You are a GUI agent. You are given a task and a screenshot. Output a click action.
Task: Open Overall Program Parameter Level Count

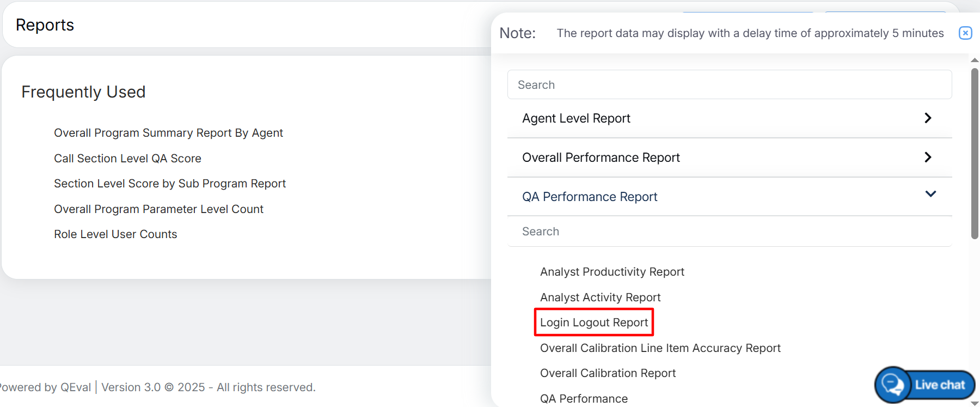click(x=158, y=209)
